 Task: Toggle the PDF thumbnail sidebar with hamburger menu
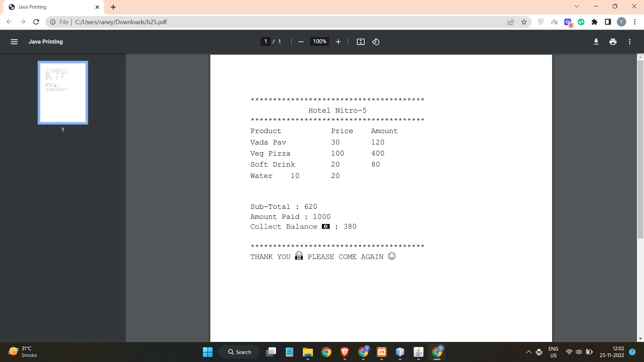14,42
